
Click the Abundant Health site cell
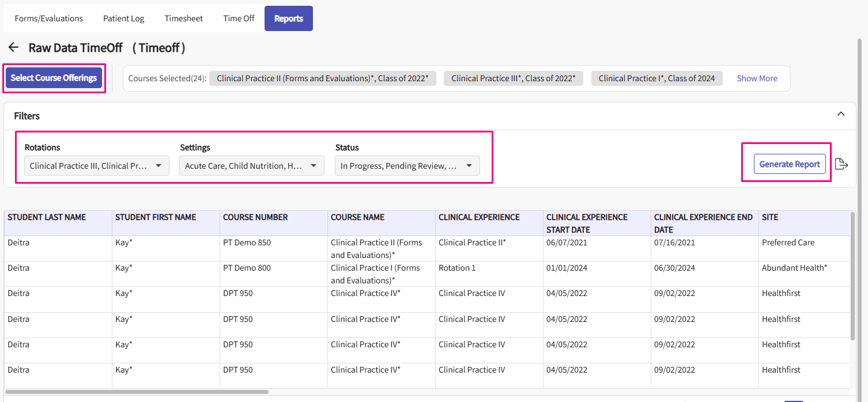click(x=794, y=268)
